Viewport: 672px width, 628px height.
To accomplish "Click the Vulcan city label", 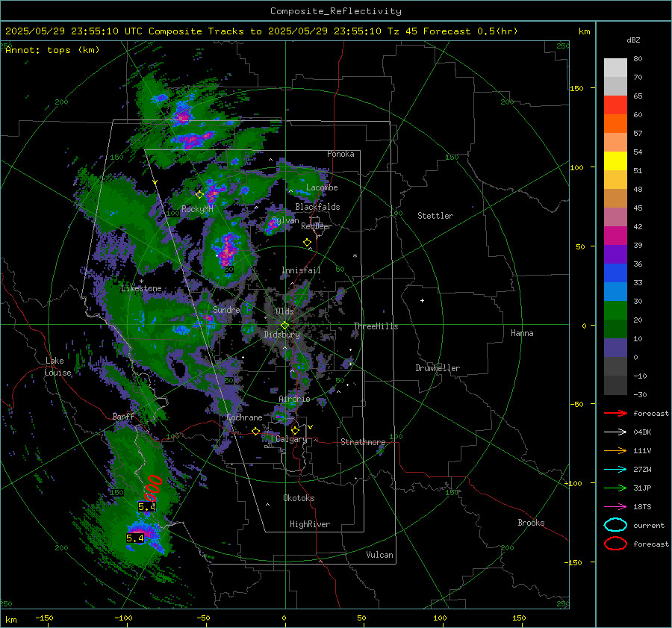I will coord(379,555).
